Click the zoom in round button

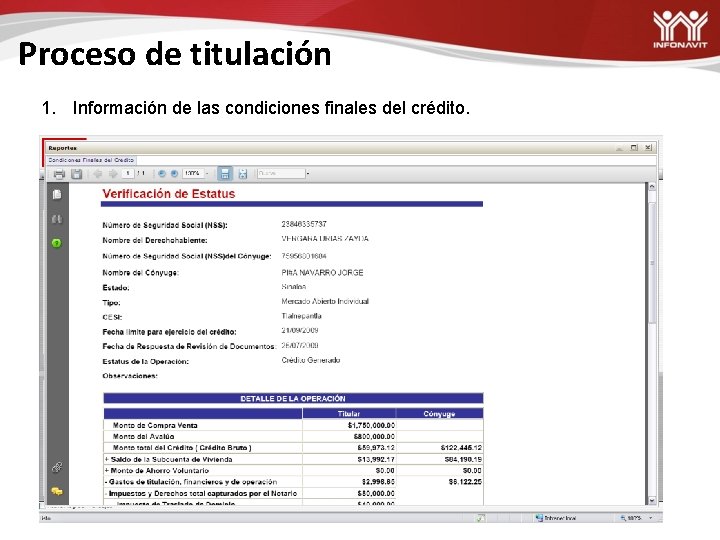(174, 174)
